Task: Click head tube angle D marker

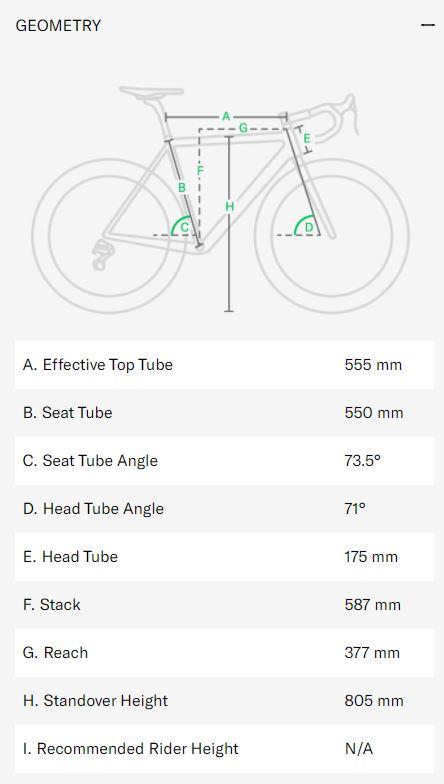Action: 308,228
